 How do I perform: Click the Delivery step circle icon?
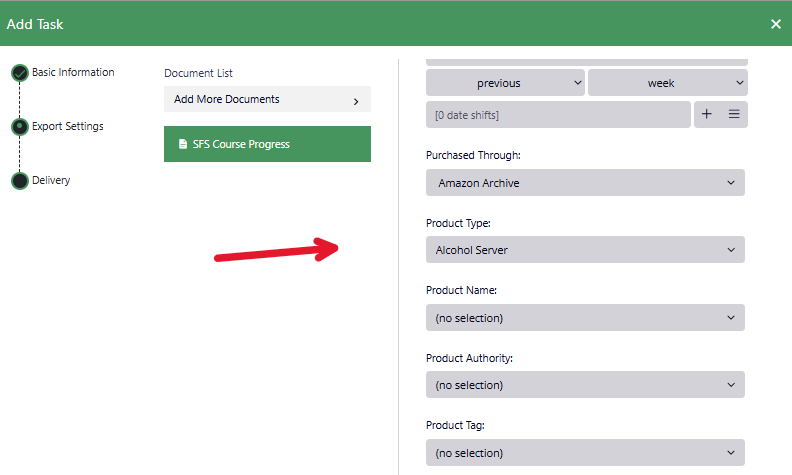coord(19,181)
